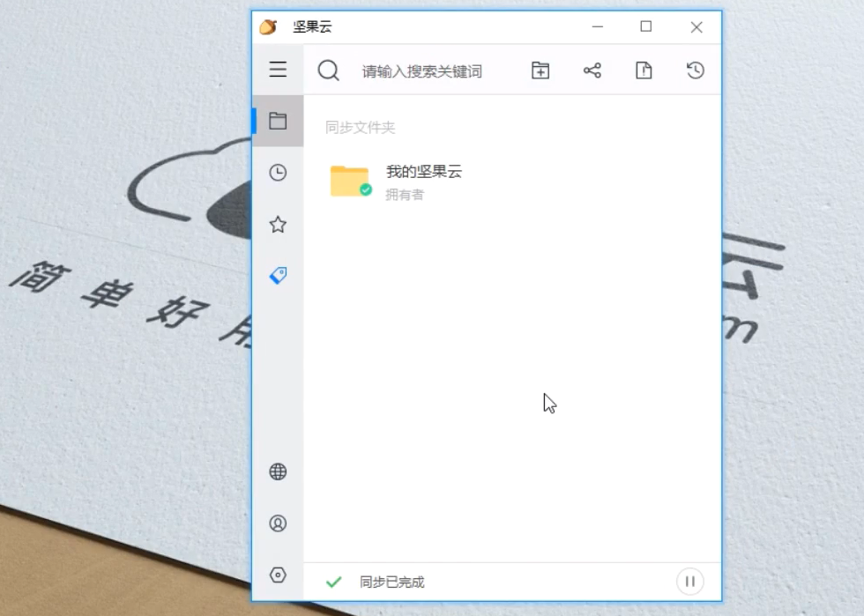Select the folders tab in sidebar
Screen dimensions: 864x616
[278, 122]
